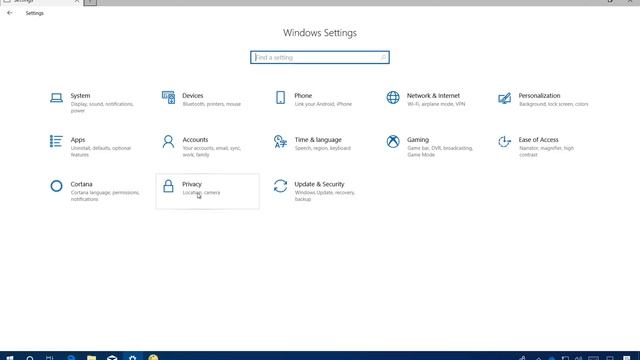Screen dimensions: 640x360
Task: Open File Explorer from the taskbar
Action: 91,358
